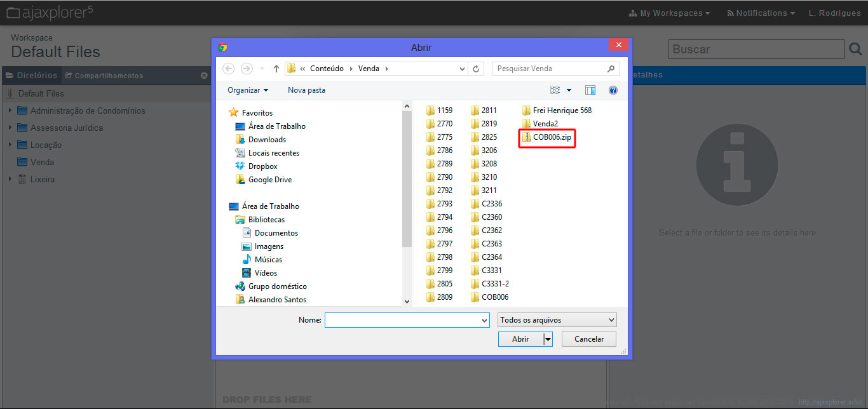Open the My Workspaces menu
The width and height of the screenshot is (868, 409).
669,13
